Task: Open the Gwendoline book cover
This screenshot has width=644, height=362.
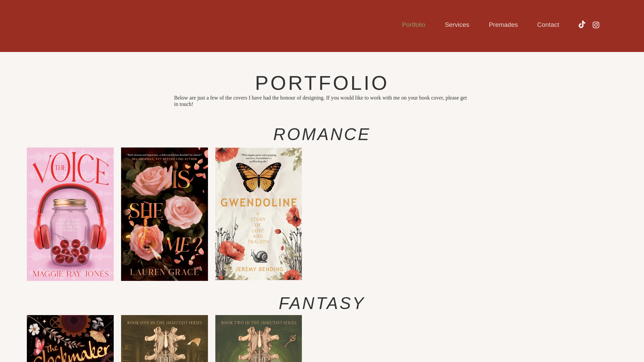Action: click(x=259, y=214)
